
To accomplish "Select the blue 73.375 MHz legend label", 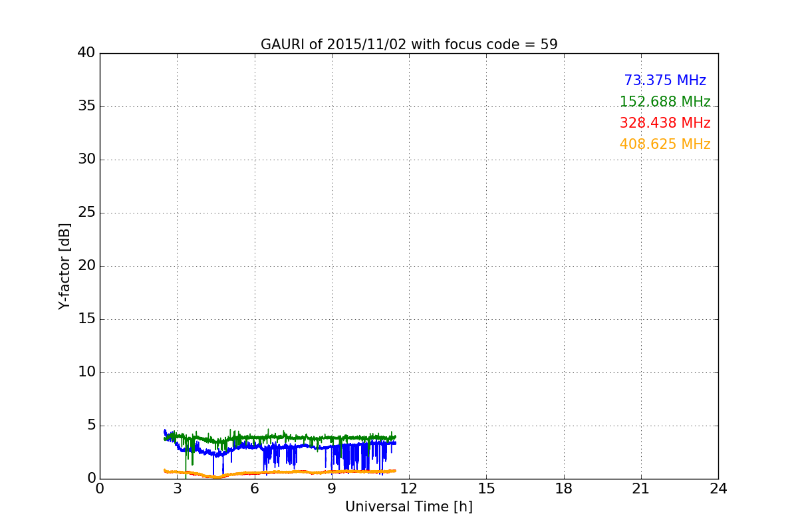I will (665, 80).
